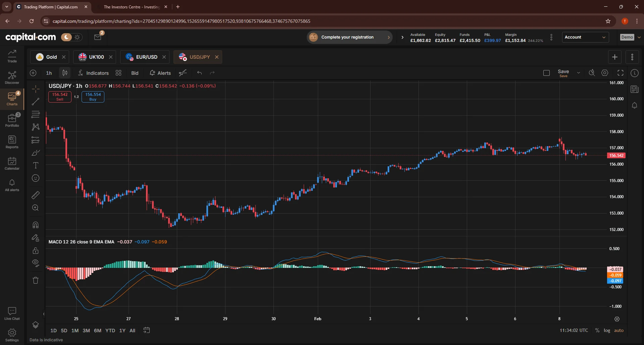Image resolution: width=644 pixels, height=345 pixels.
Task: Select the trend line drawing tool
Action: 35,102
